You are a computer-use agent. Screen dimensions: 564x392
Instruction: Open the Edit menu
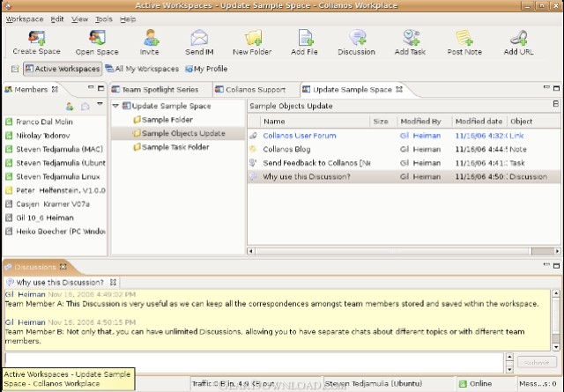point(56,19)
